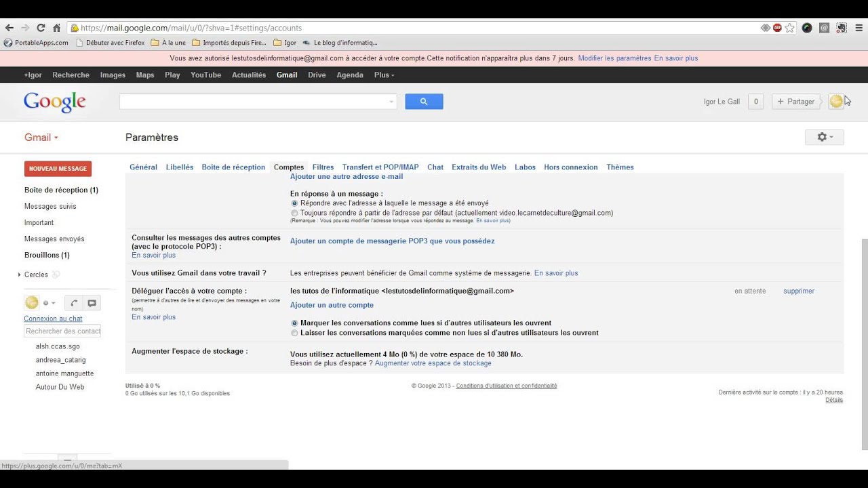Viewport: 868px width, 488px height.
Task: Start a video chat from chat panel
Action: [x=92, y=303]
